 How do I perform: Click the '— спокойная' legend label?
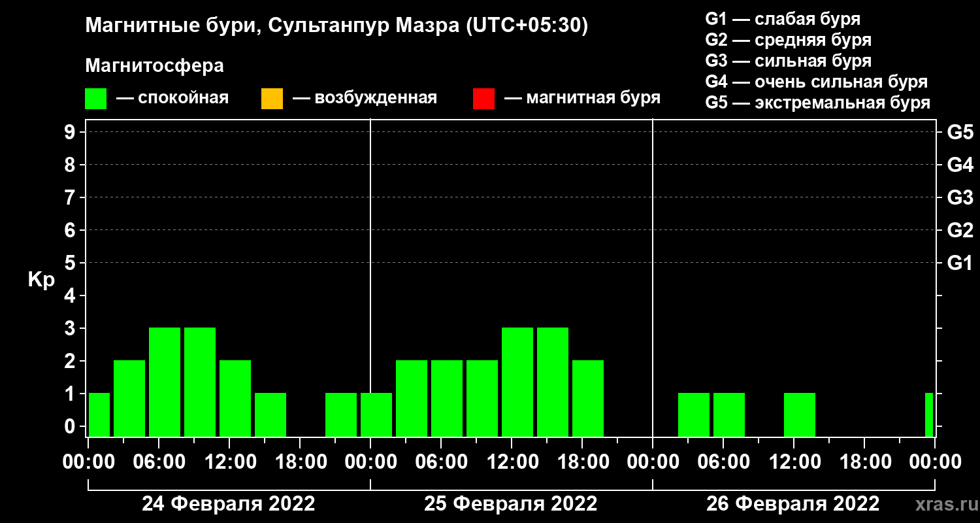[172, 99]
